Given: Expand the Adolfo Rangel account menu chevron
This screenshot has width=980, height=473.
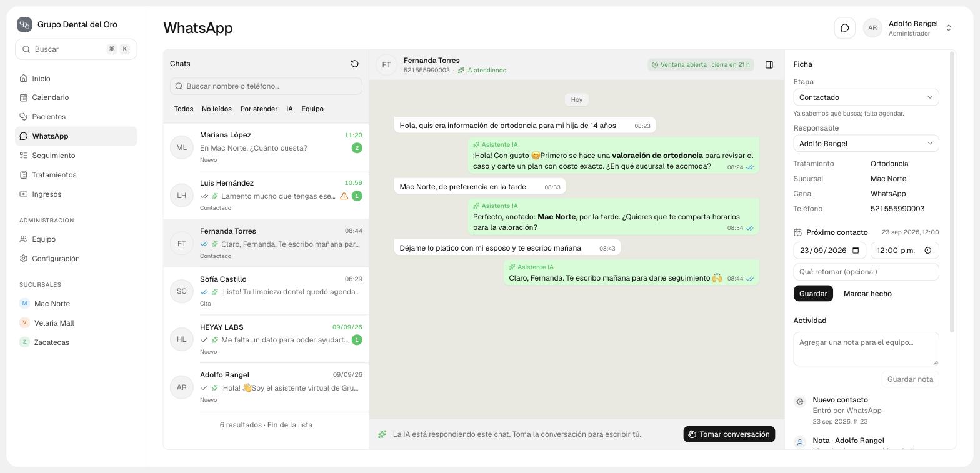Looking at the screenshot, I should point(949,28).
